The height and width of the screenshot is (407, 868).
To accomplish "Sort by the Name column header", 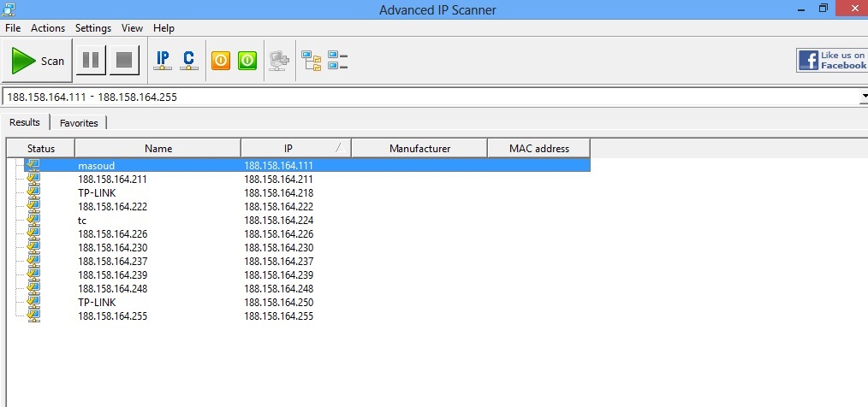I will click(158, 148).
